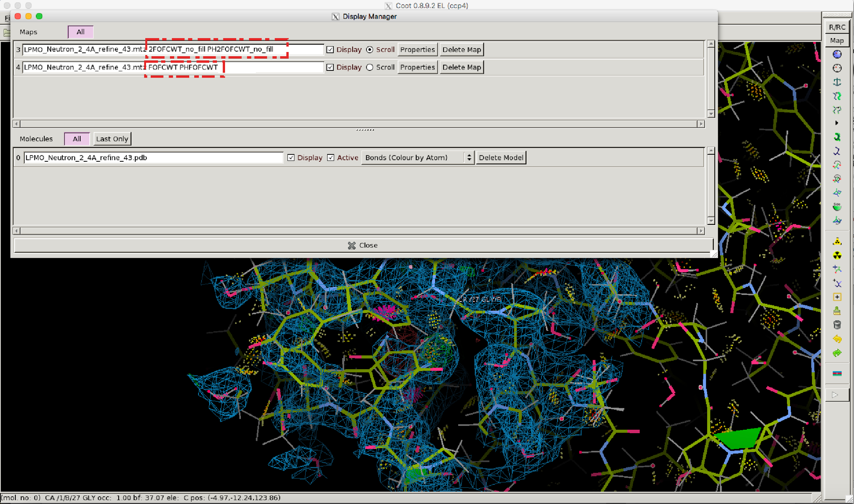
Task: Click the Delete trash can icon
Action: (x=837, y=325)
